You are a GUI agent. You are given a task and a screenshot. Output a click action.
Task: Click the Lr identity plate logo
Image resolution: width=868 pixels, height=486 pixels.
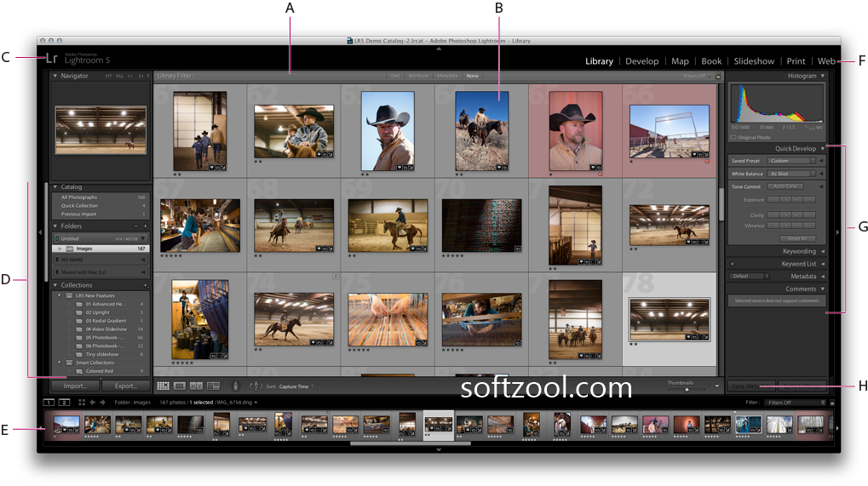tap(51, 59)
